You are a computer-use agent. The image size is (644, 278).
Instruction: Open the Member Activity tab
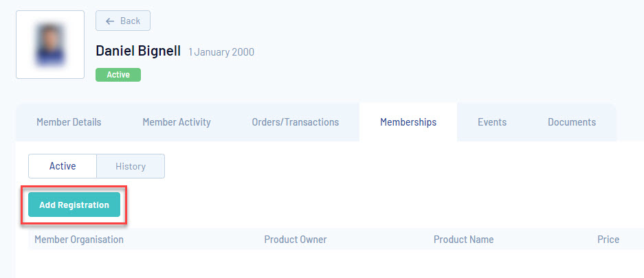pos(177,122)
